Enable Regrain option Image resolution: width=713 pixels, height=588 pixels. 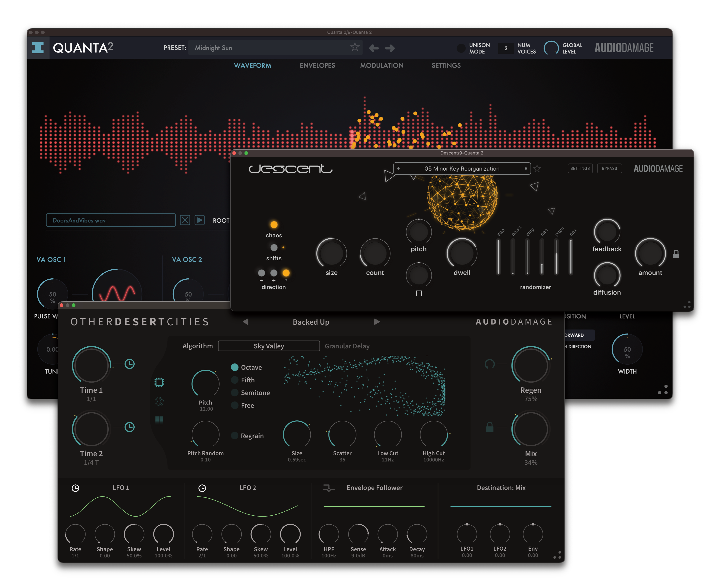234,436
